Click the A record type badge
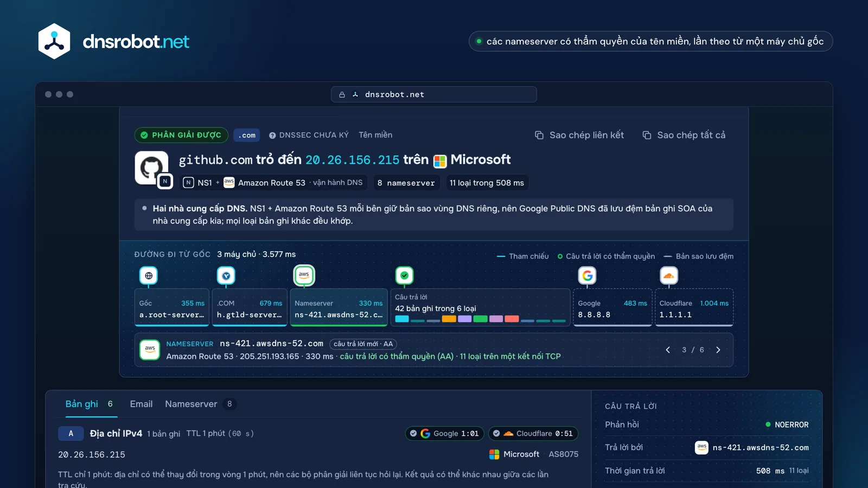Screen dimensions: 868x488 pos(71,433)
